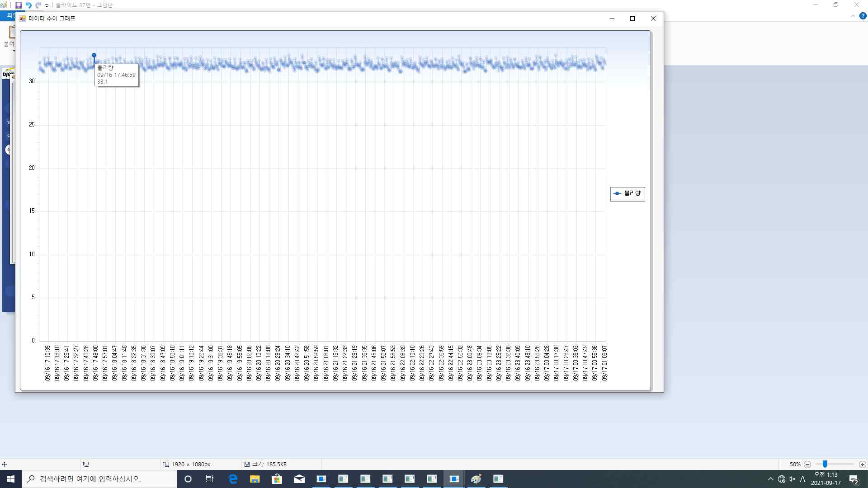Click the Save icon in Paint's quick access toolbar
The width and height of the screenshot is (868, 488).
(19, 5)
